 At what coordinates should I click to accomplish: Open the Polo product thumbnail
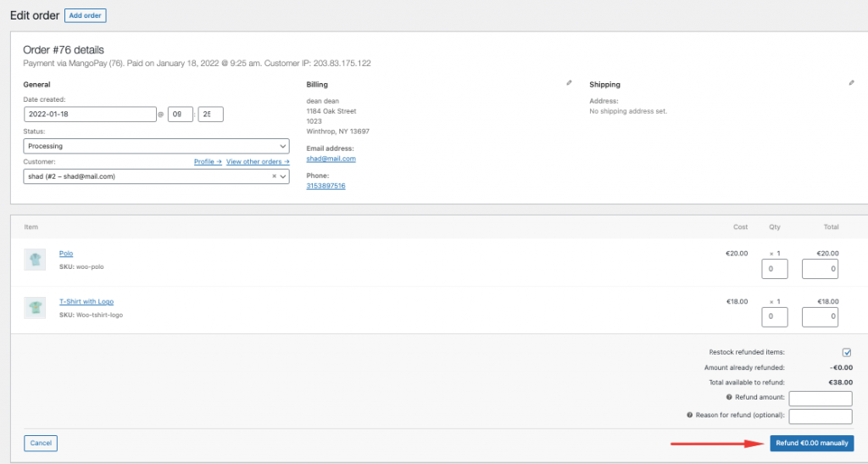pyautogui.click(x=35, y=259)
